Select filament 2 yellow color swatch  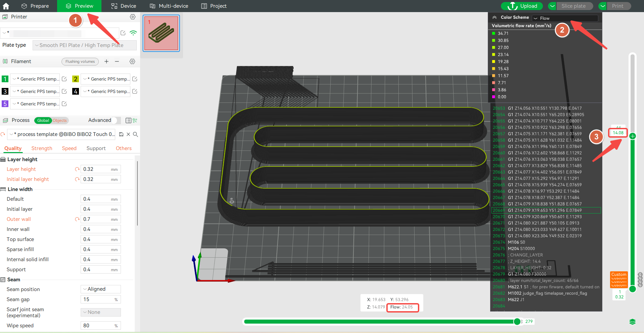[x=76, y=79]
